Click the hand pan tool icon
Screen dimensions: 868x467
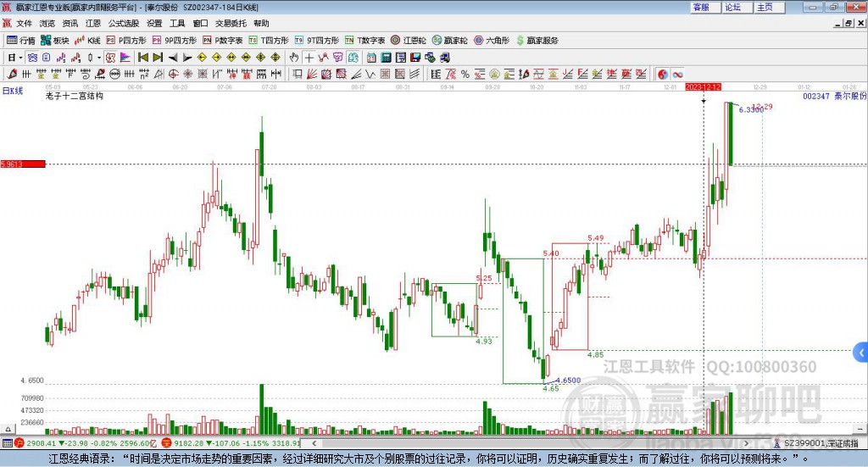pos(294,58)
